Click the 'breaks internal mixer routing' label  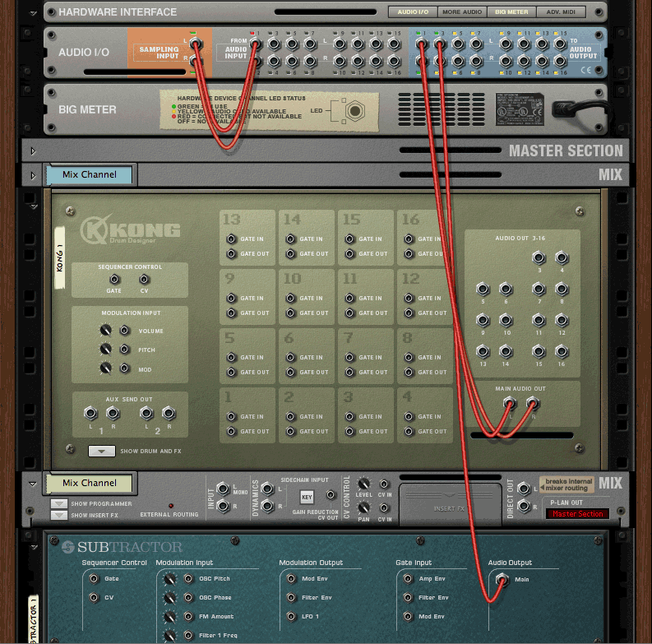click(567, 484)
